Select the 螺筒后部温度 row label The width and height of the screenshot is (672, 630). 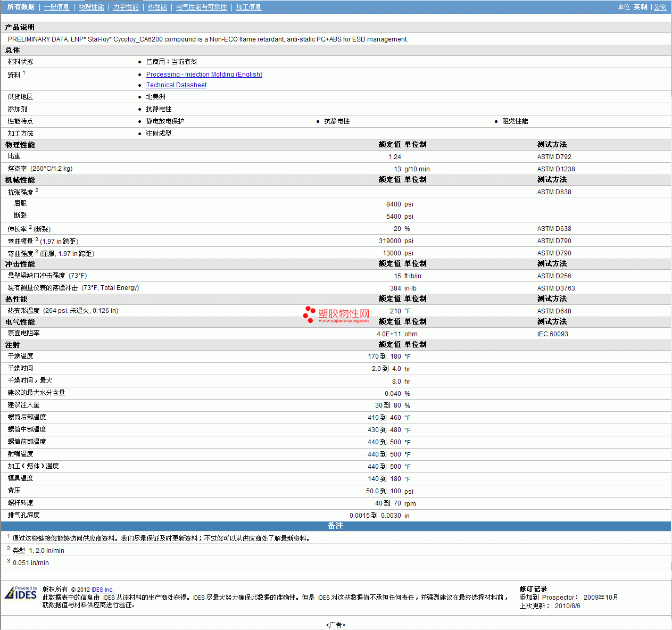(27, 417)
